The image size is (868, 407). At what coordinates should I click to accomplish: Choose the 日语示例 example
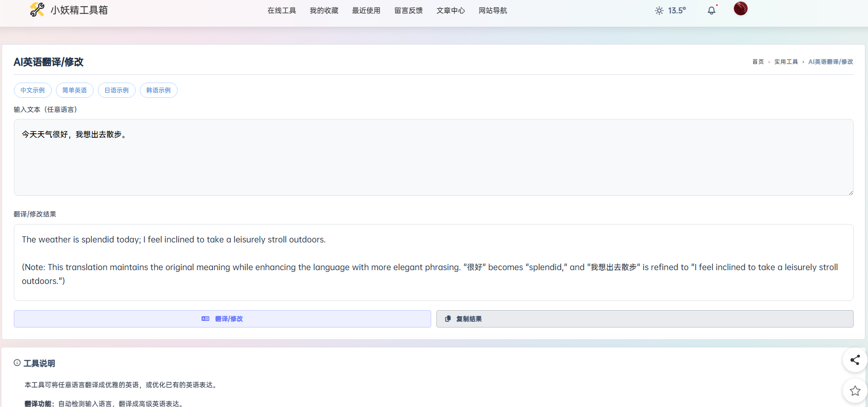pyautogui.click(x=117, y=90)
